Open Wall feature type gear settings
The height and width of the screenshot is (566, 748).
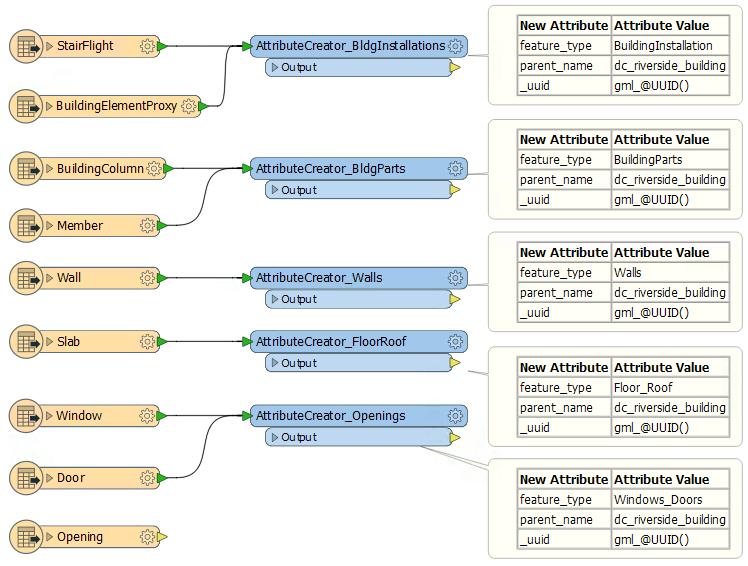[147, 278]
